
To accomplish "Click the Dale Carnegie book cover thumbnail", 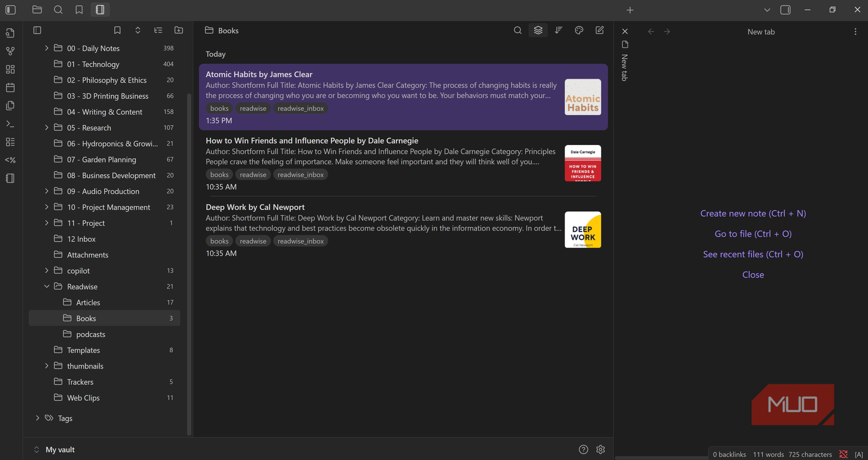I will [583, 163].
